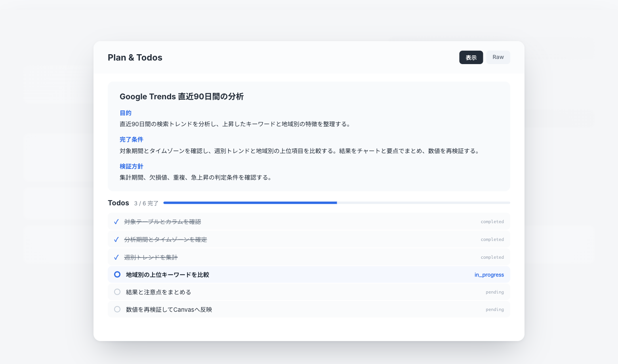Click the struck-through todo 週別トレンドを集計

[151, 258]
